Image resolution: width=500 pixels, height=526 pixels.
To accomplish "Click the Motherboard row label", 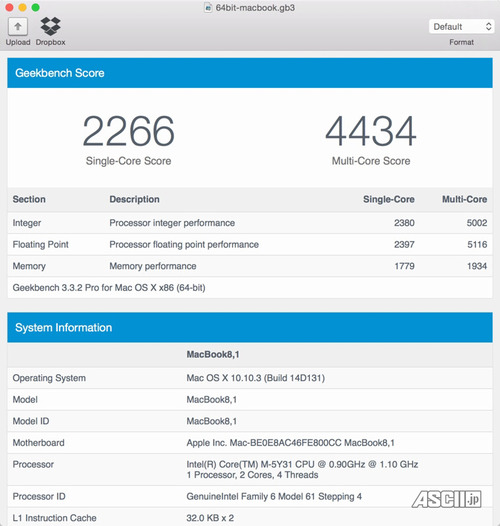I will (x=38, y=443).
